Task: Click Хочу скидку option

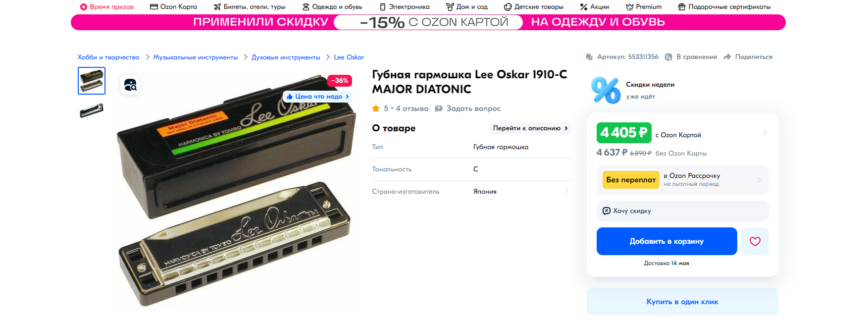Action: pyautogui.click(x=683, y=211)
